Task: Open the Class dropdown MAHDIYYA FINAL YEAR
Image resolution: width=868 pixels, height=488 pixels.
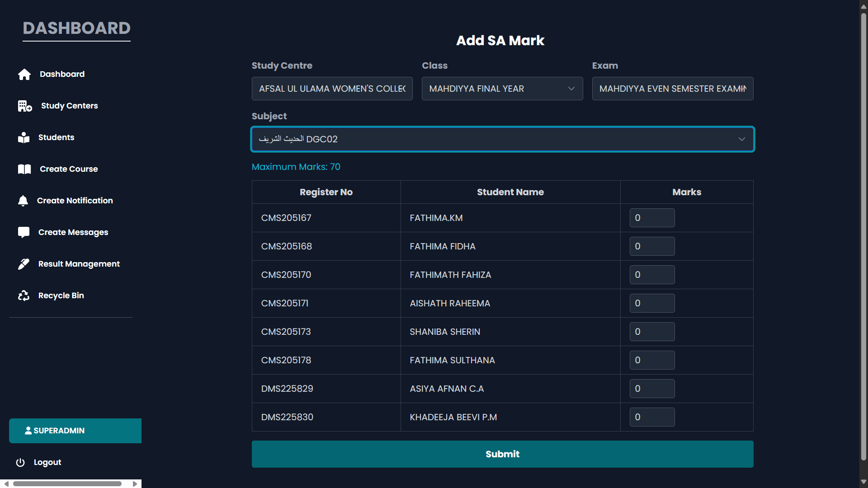Action: coord(502,89)
